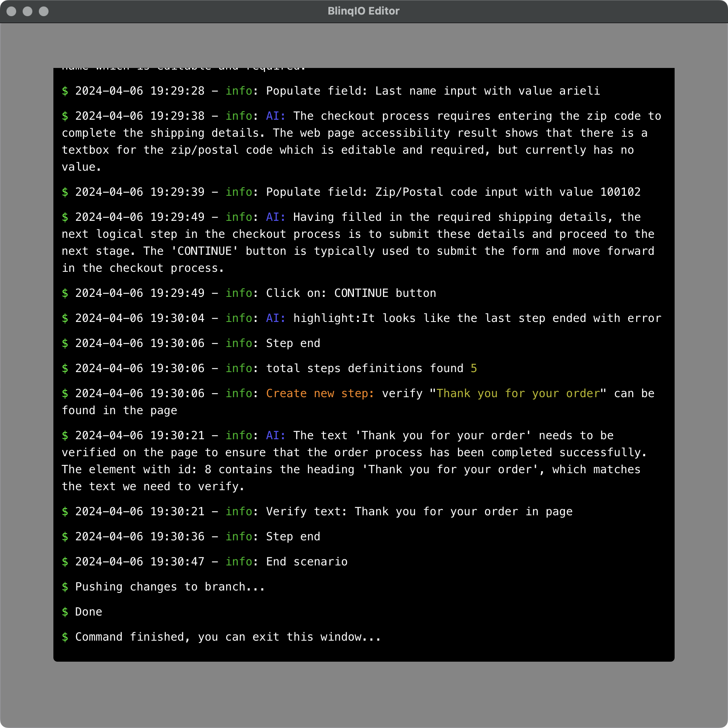The image size is (728, 728).
Task: Minimize the BlinqIO Editor window
Action: (28, 11)
